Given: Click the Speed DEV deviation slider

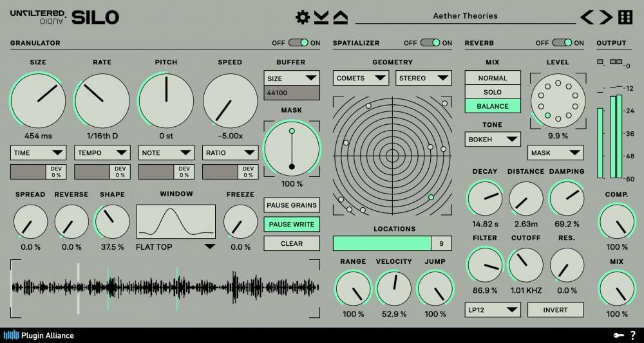Looking at the screenshot, I should point(231,172).
